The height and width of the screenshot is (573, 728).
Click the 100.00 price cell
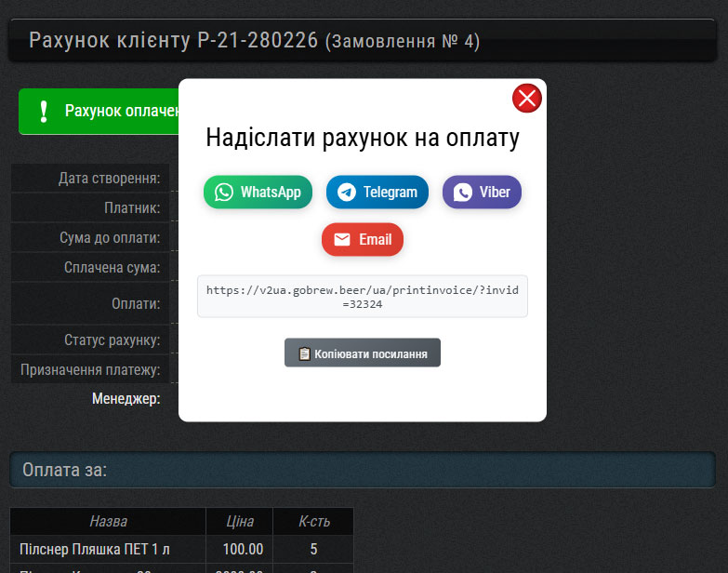239,549
